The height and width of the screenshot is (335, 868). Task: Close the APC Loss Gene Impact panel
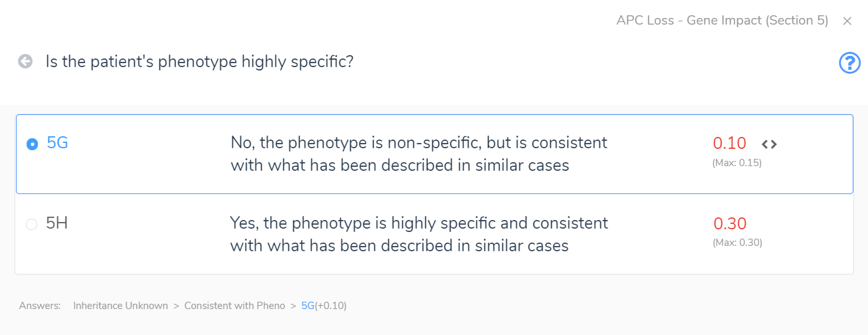847,21
